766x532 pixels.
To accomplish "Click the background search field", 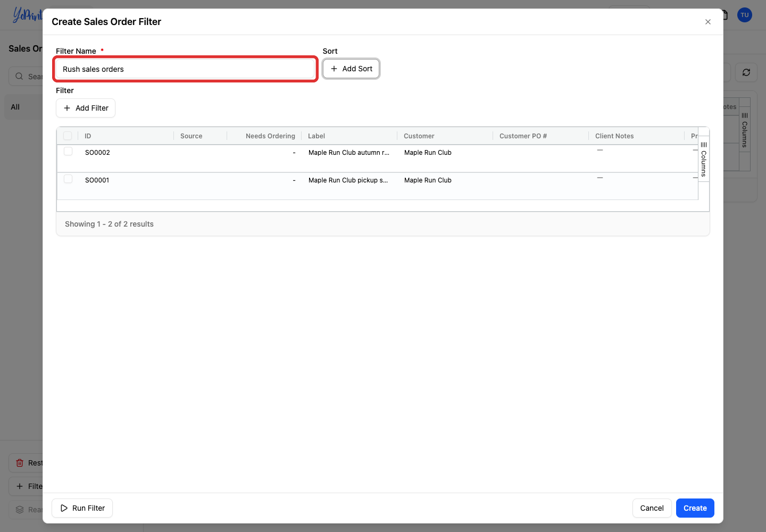I will tap(26, 76).
